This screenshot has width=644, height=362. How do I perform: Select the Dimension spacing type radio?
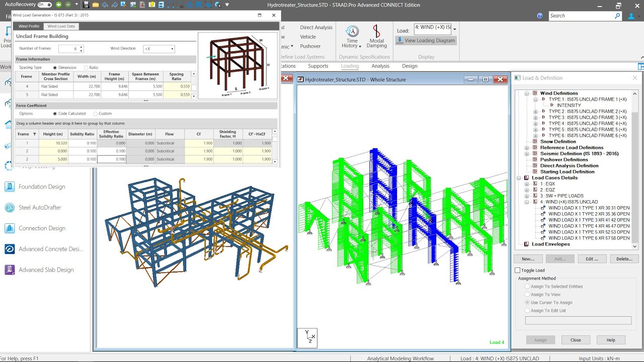point(55,67)
